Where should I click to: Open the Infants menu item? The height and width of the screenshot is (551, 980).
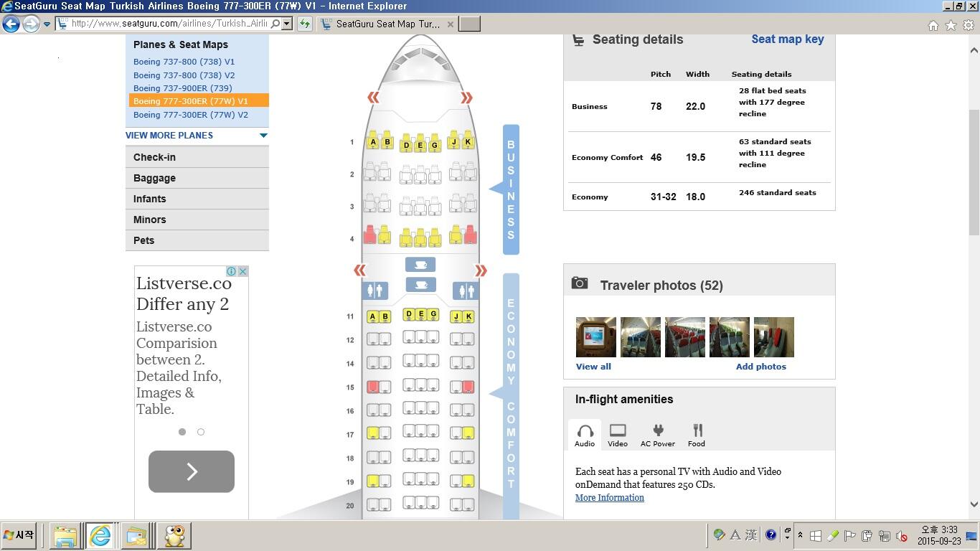tap(197, 199)
